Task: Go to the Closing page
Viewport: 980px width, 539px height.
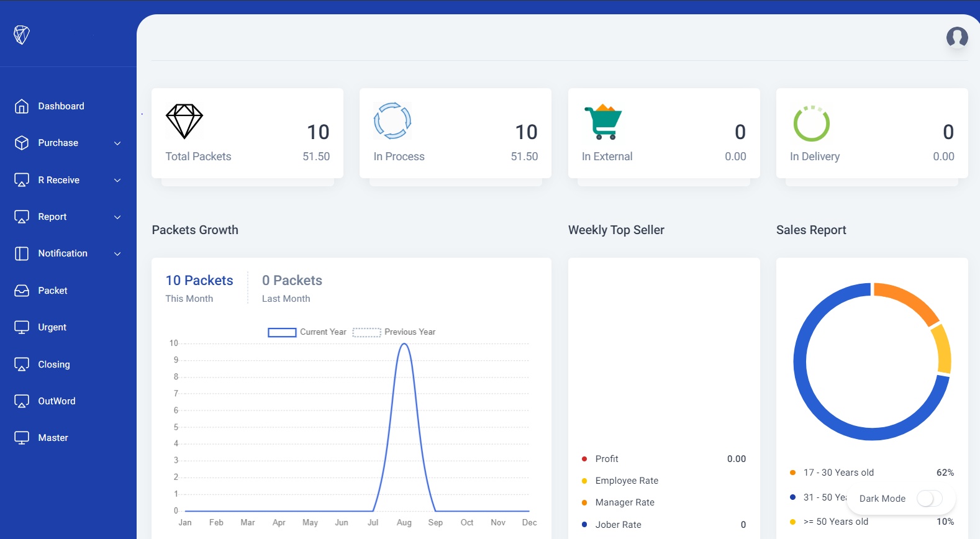Action: click(54, 365)
